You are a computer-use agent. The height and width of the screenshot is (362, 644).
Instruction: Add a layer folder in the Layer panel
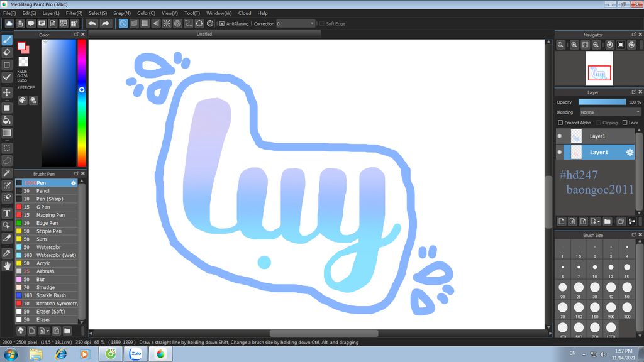[608, 222]
